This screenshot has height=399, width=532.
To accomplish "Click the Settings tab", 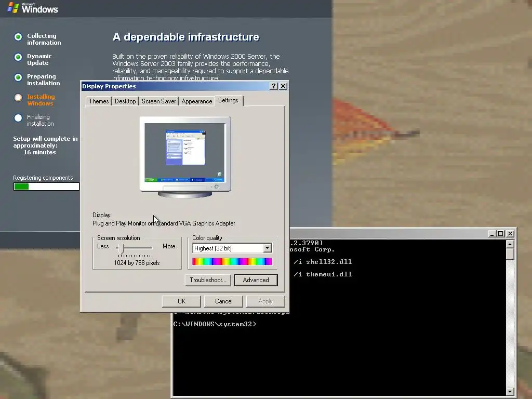I will tap(229, 100).
